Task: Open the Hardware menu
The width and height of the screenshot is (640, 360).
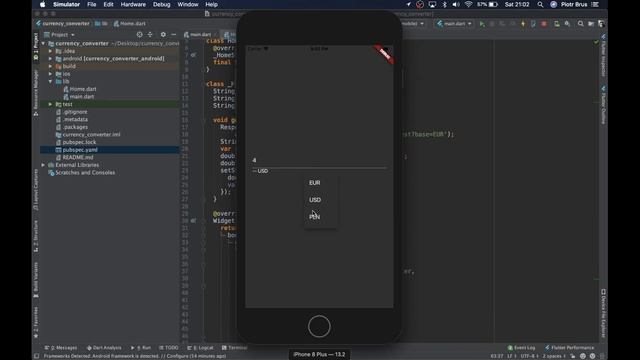Action: (133, 4)
